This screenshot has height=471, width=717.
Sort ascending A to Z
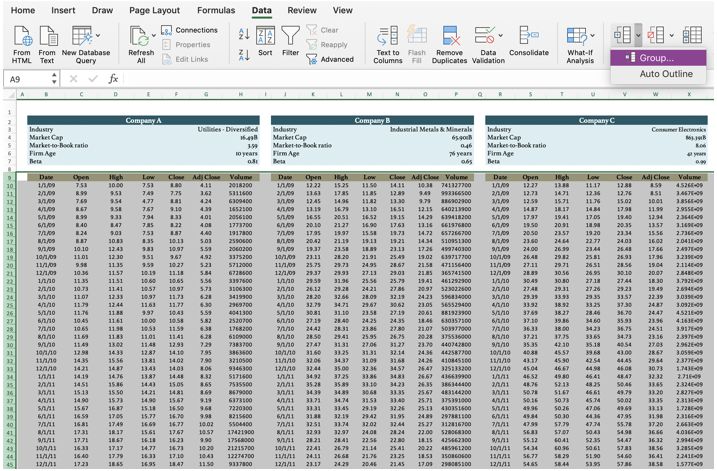pos(244,33)
